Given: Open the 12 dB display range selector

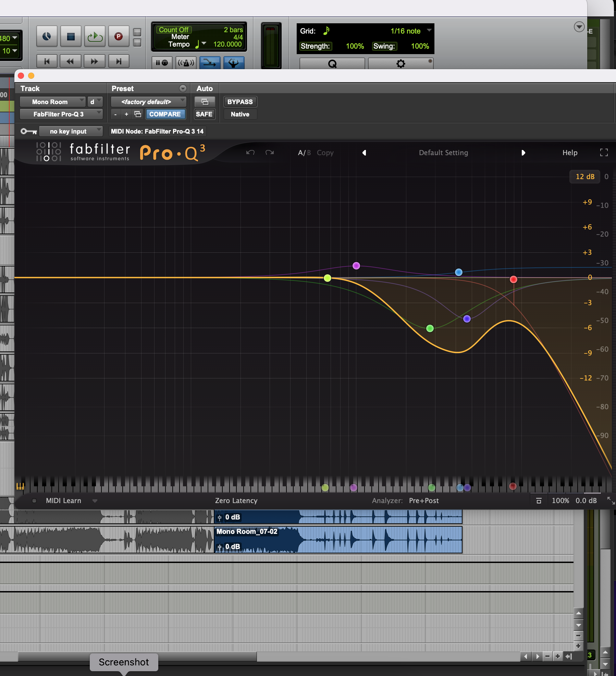Looking at the screenshot, I should (x=585, y=177).
